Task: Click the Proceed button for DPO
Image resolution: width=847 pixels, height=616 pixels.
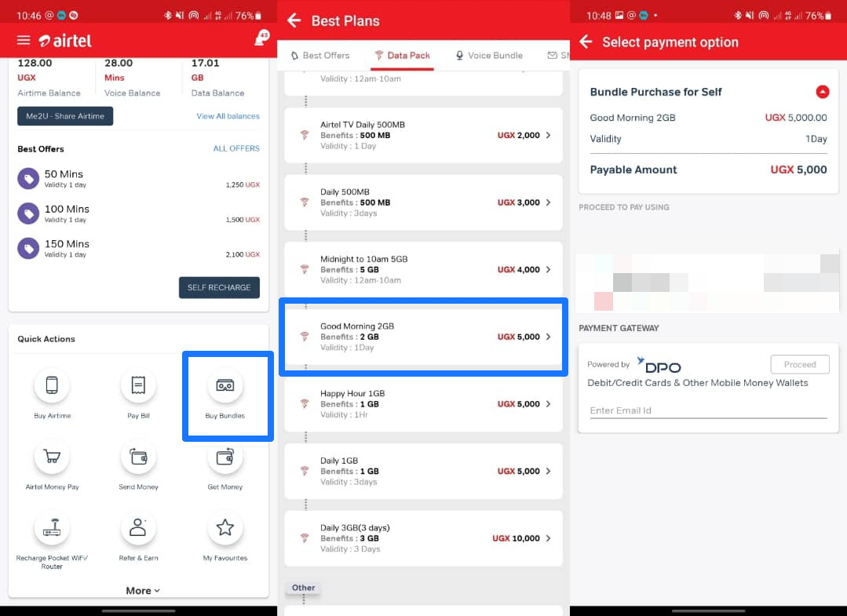Action: tap(800, 364)
